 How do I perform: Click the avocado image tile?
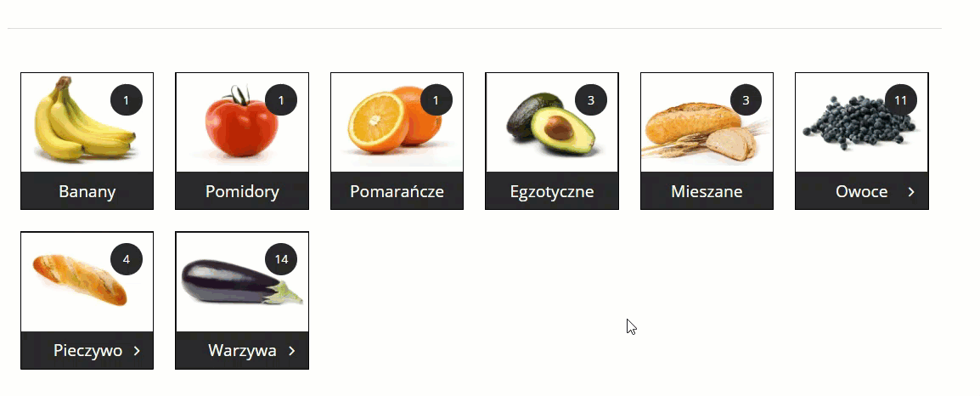tap(550, 123)
